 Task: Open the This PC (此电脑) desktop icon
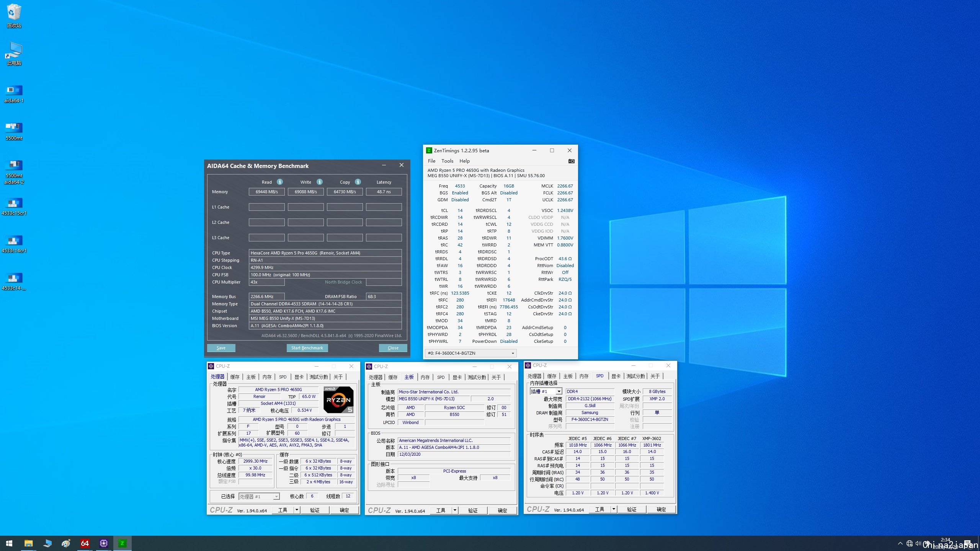pos(14,54)
